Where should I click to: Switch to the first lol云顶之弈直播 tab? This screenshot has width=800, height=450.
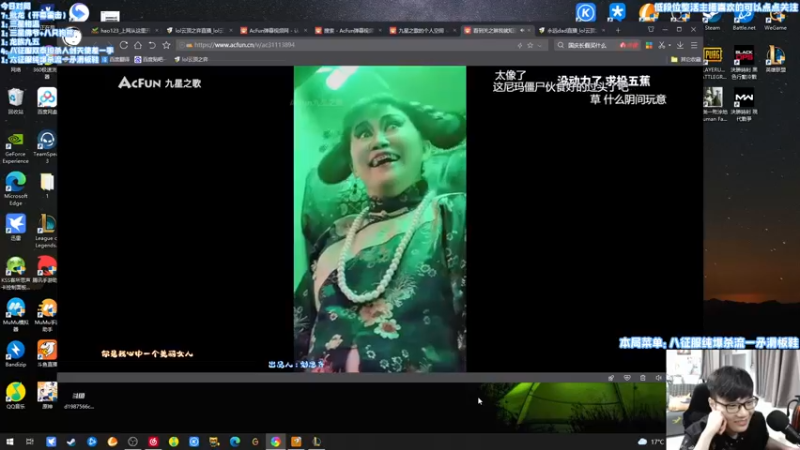point(199,31)
